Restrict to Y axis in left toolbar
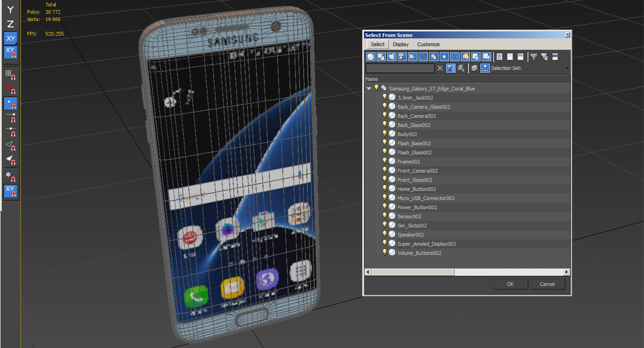 tap(10, 10)
